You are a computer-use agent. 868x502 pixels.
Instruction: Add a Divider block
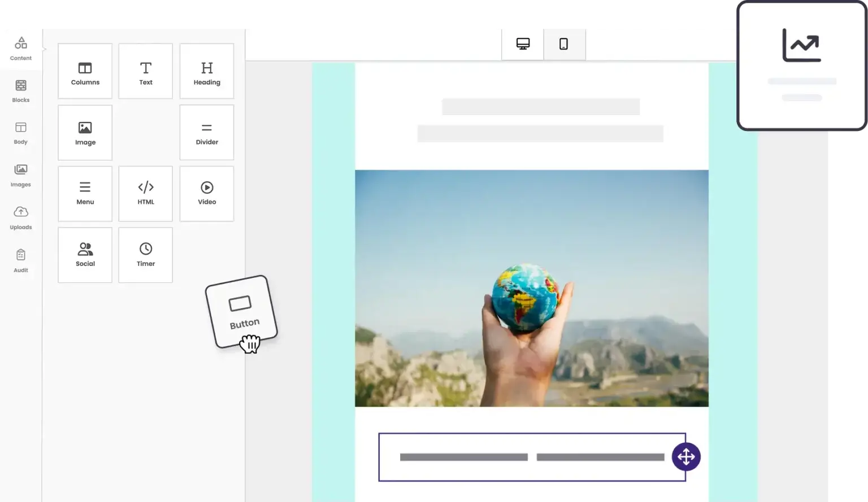(x=206, y=133)
